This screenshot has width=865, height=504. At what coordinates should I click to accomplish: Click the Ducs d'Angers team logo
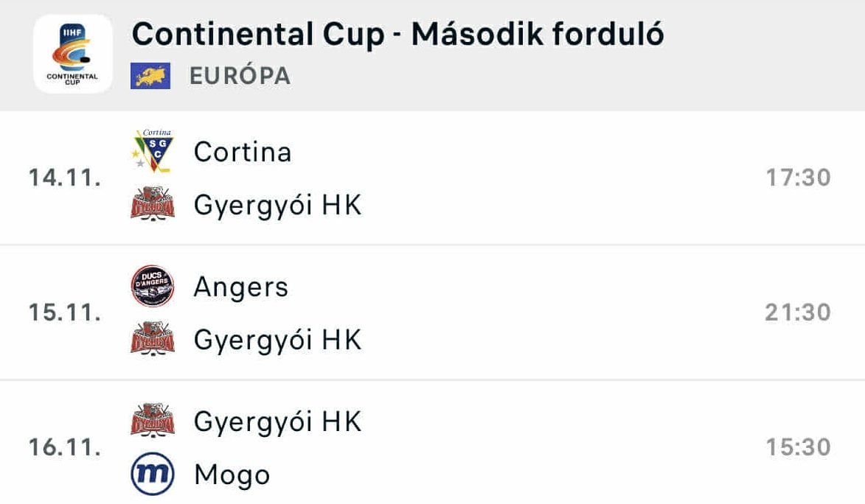coord(152,287)
